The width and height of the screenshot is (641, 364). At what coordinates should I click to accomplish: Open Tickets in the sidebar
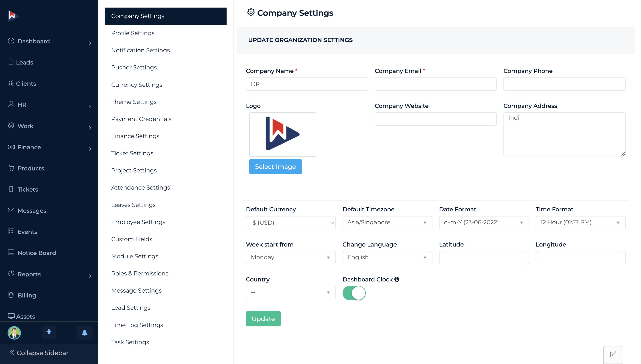(28, 189)
